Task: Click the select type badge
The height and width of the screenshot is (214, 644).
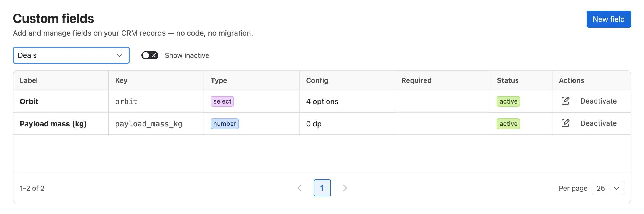Action: click(x=222, y=101)
